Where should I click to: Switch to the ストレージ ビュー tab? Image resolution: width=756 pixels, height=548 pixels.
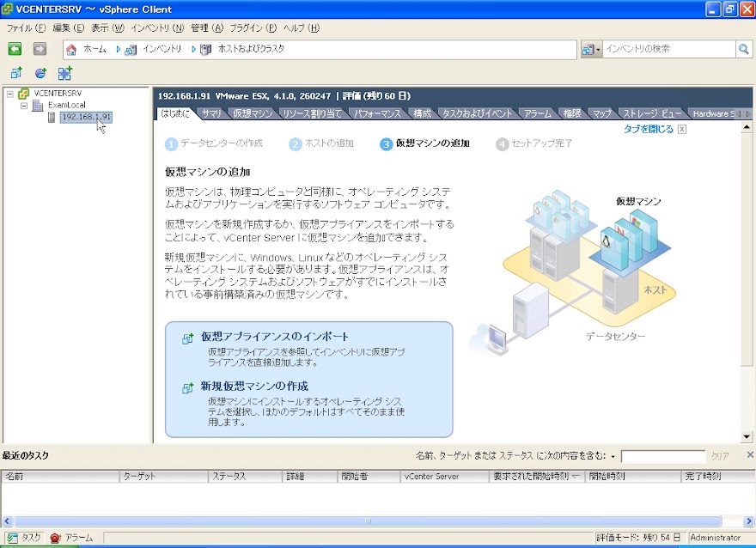click(652, 113)
